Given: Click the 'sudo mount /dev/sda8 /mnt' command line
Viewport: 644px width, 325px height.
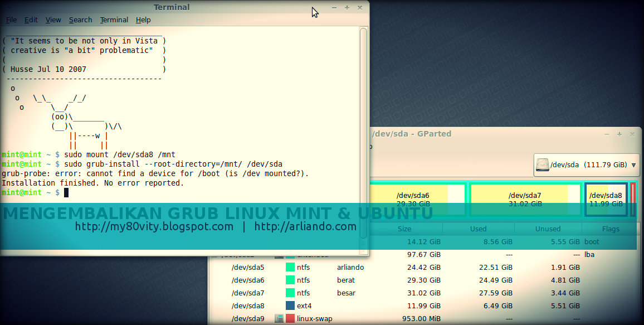Looking at the screenshot, I should (120, 154).
